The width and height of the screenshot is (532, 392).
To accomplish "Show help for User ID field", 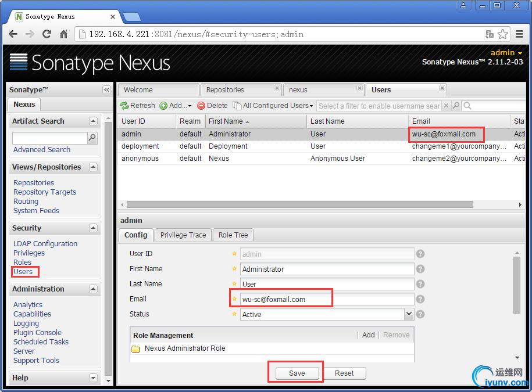I will coord(420,254).
